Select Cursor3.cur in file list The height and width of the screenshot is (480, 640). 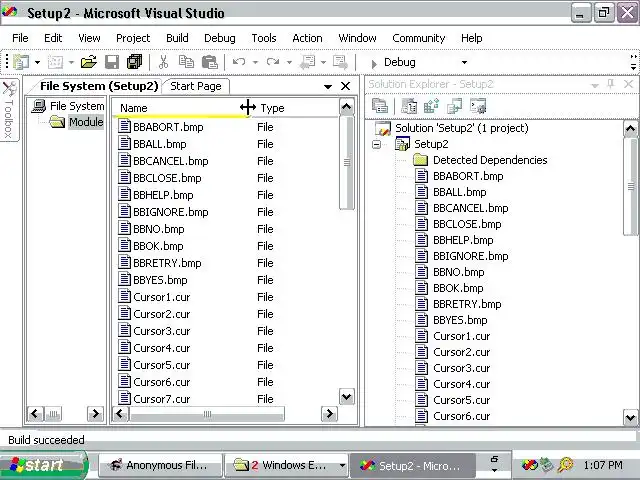pyautogui.click(x=162, y=331)
